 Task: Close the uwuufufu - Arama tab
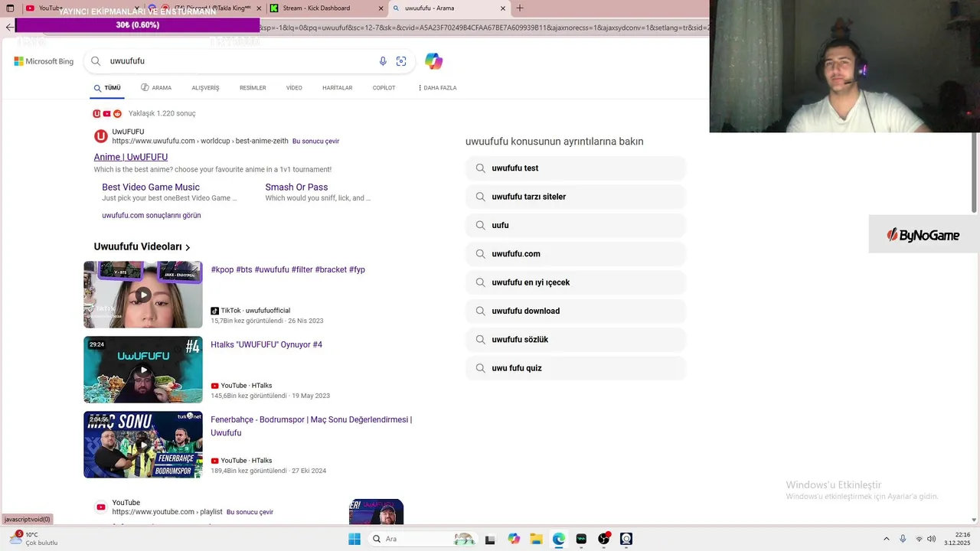[x=503, y=8]
